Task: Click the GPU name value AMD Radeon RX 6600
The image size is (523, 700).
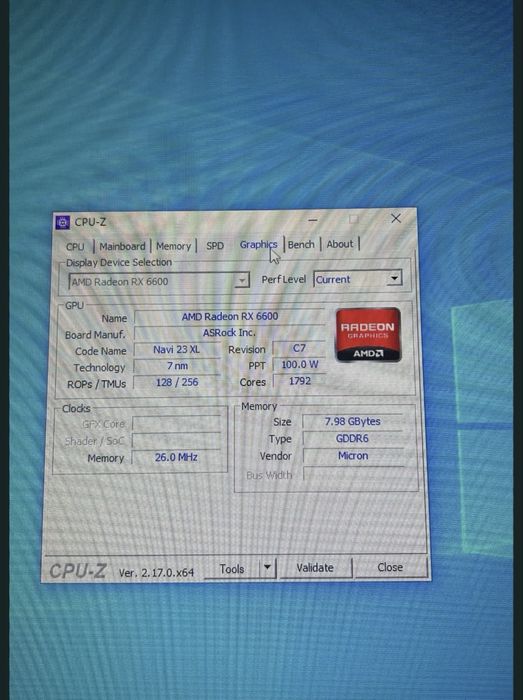Action: (x=229, y=317)
